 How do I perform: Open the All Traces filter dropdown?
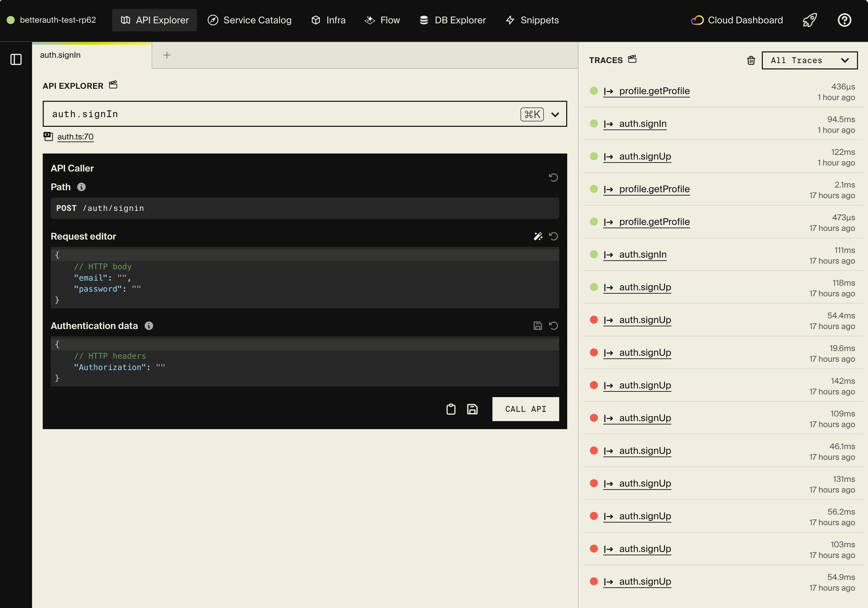coord(809,60)
